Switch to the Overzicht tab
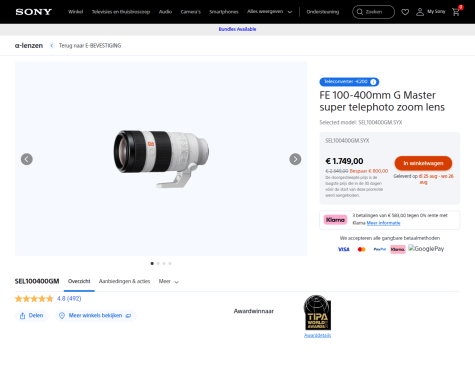The image size is (475, 380). pos(79,281)
